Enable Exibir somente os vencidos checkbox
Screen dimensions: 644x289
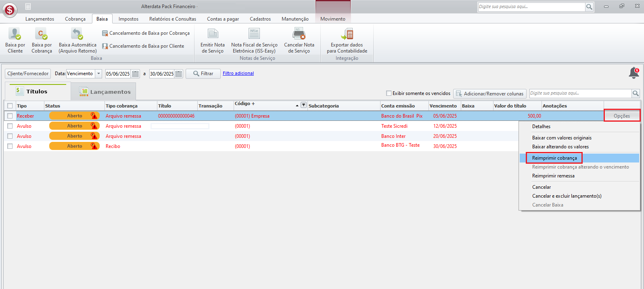pos(389,93)
